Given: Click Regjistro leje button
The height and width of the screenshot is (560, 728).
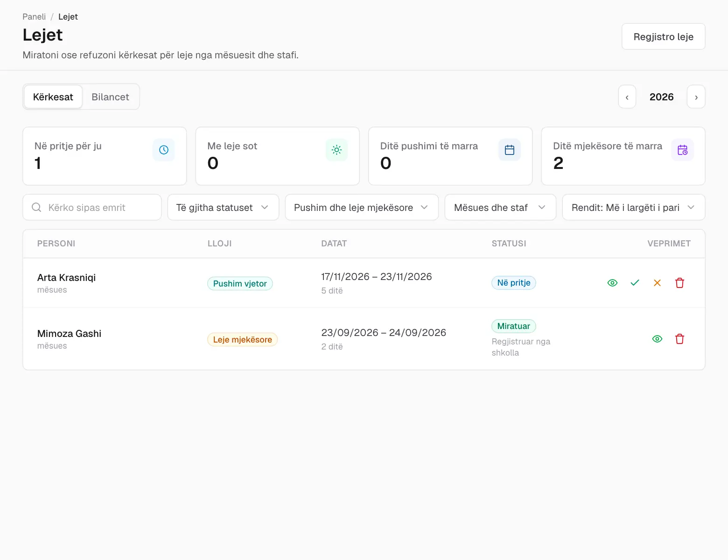Looking at the screenshot, I should point(663,36).
